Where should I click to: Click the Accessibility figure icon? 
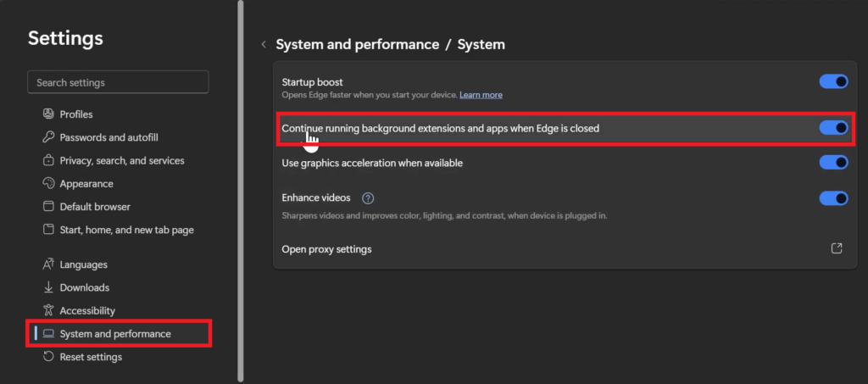[x=48, y=311]
